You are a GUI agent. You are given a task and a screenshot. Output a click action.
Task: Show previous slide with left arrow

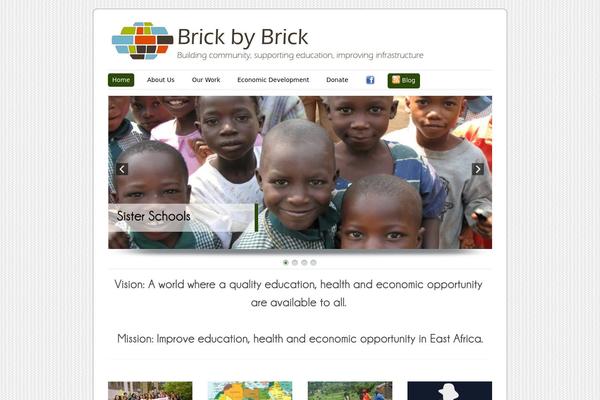(122, 169)
